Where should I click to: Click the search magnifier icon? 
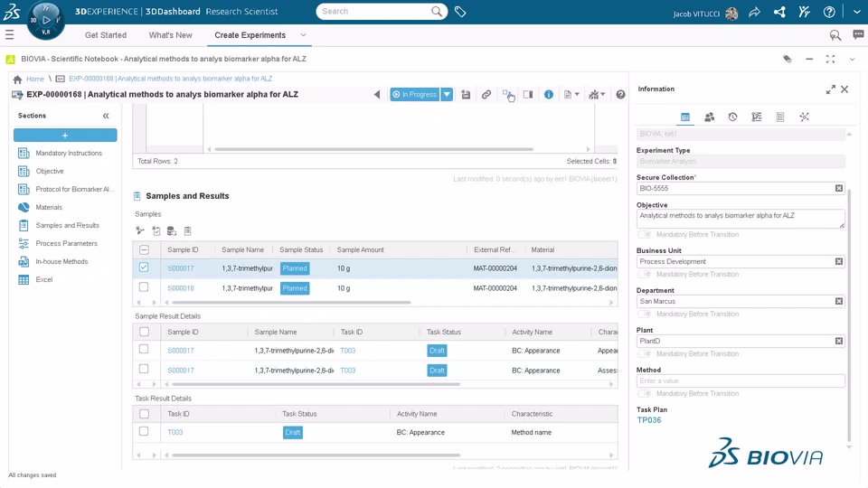(437, 11)
